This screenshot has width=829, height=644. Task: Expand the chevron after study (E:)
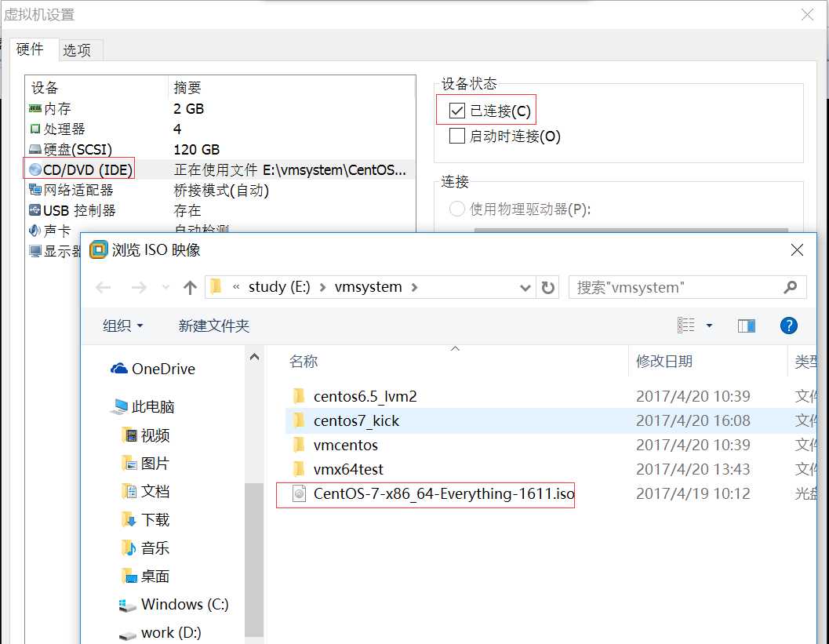(322, 288)
